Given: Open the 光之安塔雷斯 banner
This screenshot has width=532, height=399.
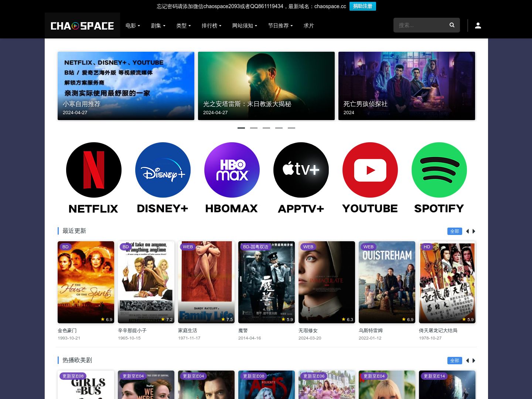Looking at the screenshot, I should pos(266,86).
